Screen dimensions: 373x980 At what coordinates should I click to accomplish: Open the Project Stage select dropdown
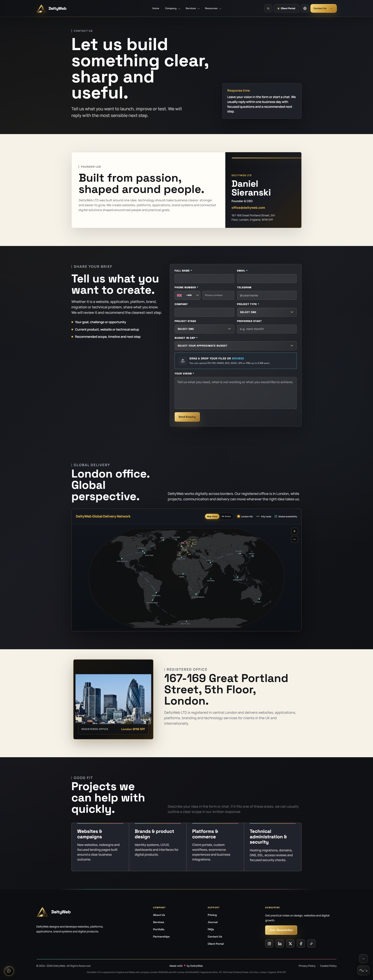(204, 329)
